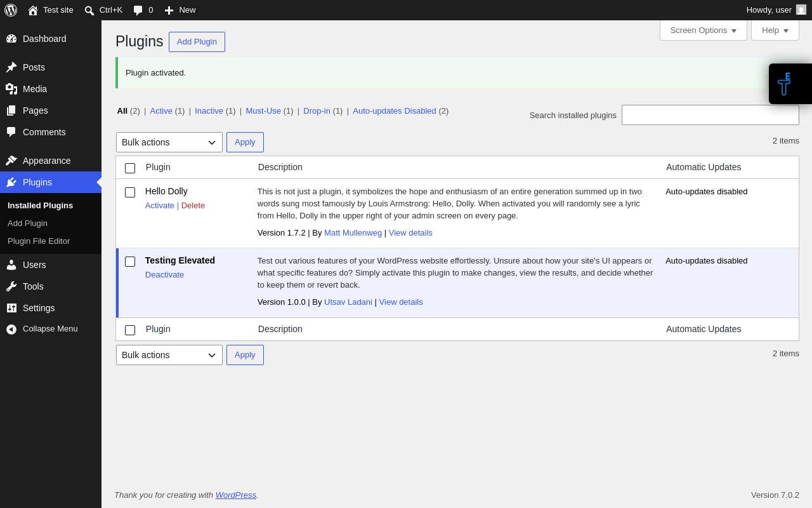Click the New plus icon
The image size is (812, 508).
tap(169, 10)
